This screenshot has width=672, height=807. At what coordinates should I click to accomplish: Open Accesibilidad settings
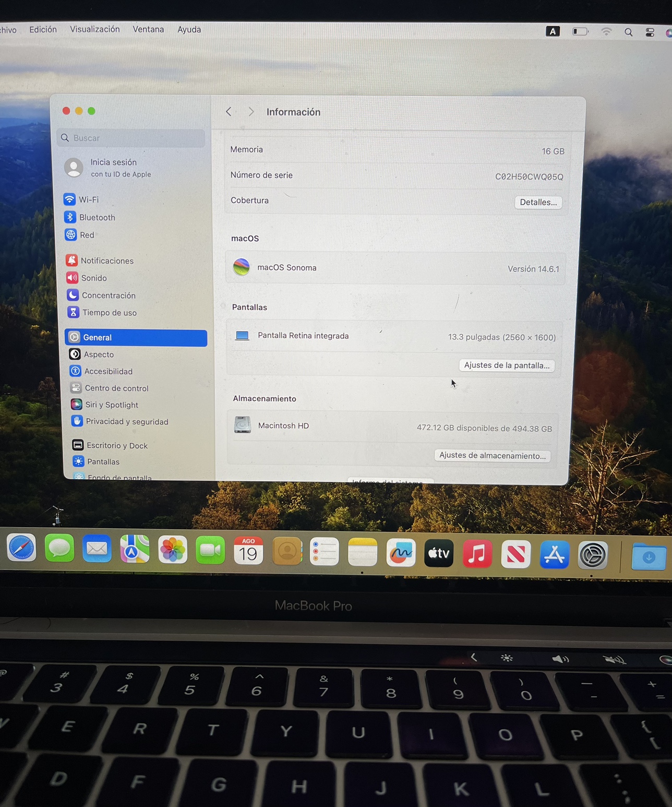(102, 371)
